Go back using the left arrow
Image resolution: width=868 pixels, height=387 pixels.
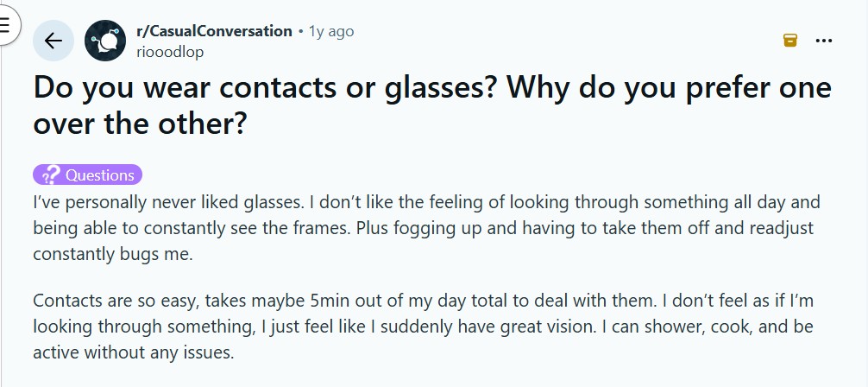[53, 41]
